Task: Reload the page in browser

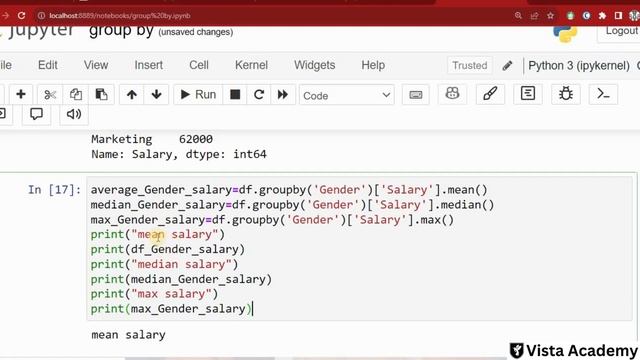Action: [x=21, y=16]
